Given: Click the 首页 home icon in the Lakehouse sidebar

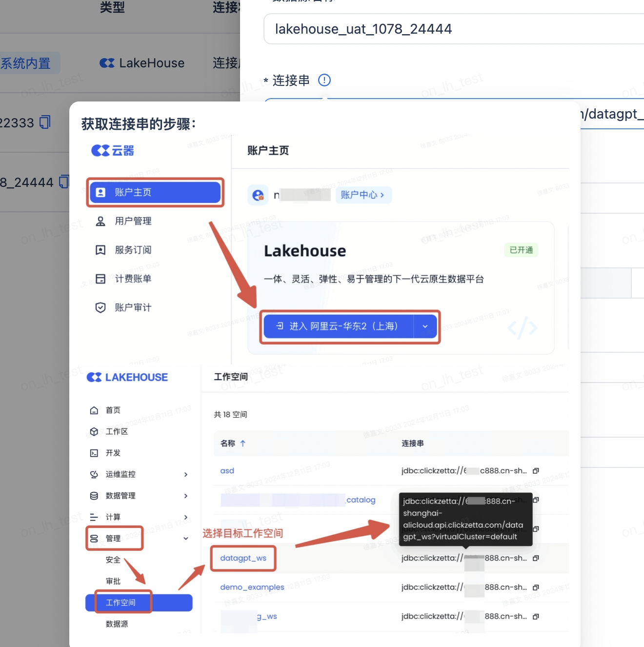Looking at the screenshot, I should coord(94,410).
